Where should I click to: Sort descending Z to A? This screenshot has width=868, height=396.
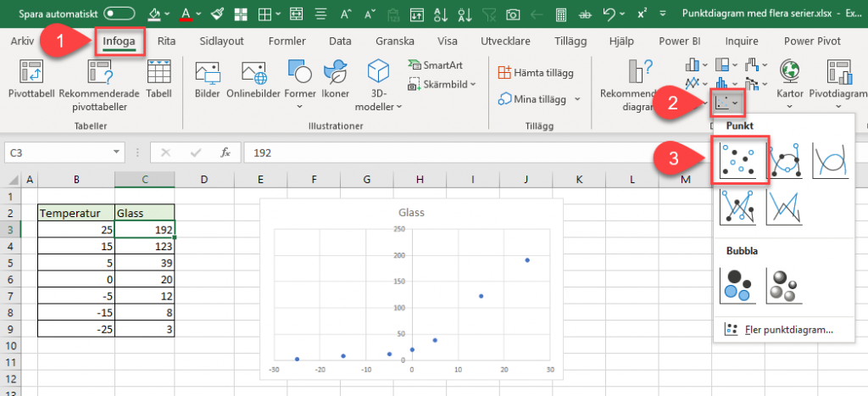(465, 14)
